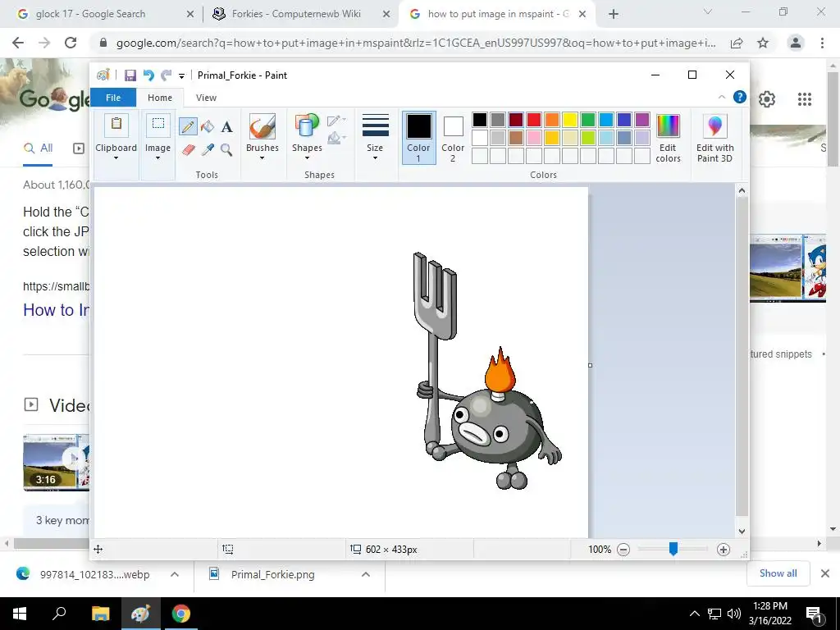This screenshot has width=840, height=630.
Task: Go back in Chrome
Action: (18, 43)
